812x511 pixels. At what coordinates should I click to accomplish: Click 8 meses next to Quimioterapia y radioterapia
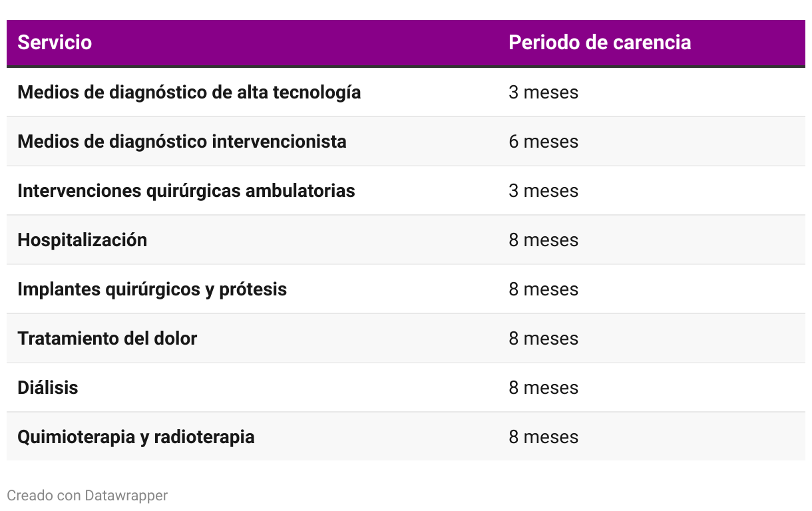(x=543, y=436)
